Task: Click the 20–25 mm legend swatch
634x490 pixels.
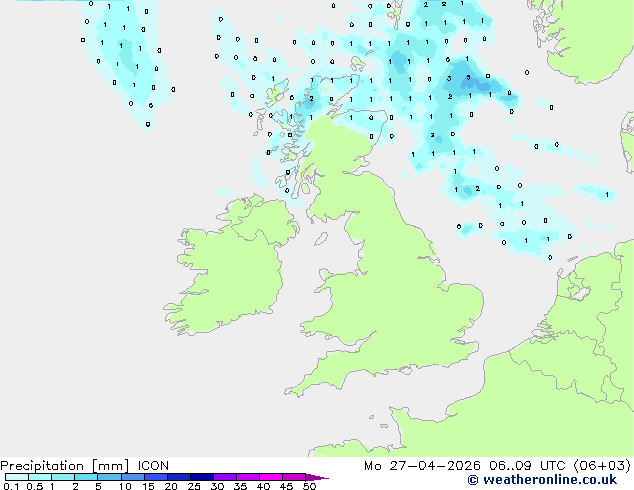Action: [178, 477]
